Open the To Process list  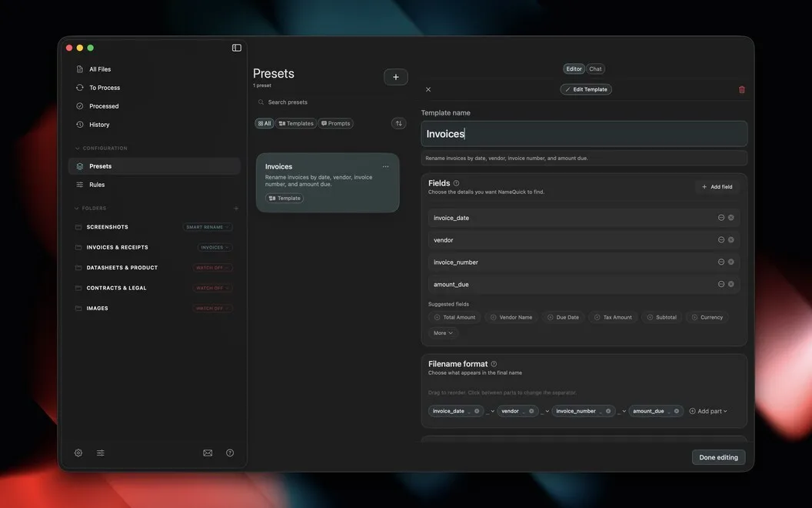(x=155, y=88)
